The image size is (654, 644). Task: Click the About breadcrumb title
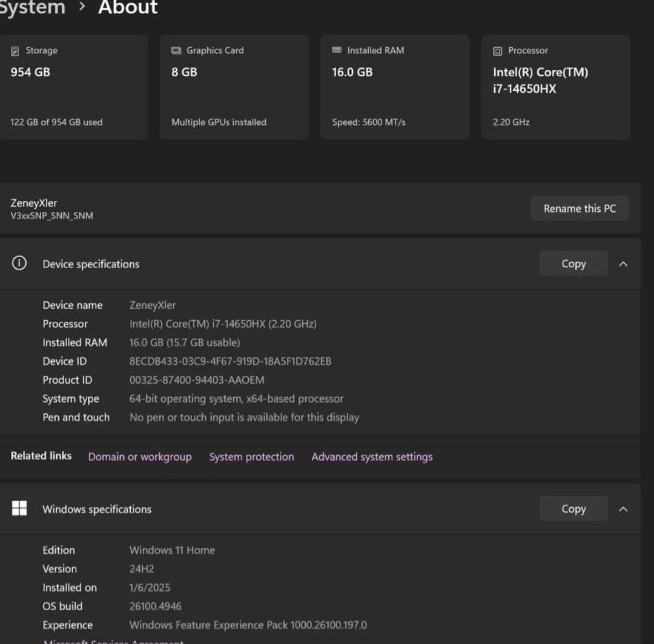(128, 7)
